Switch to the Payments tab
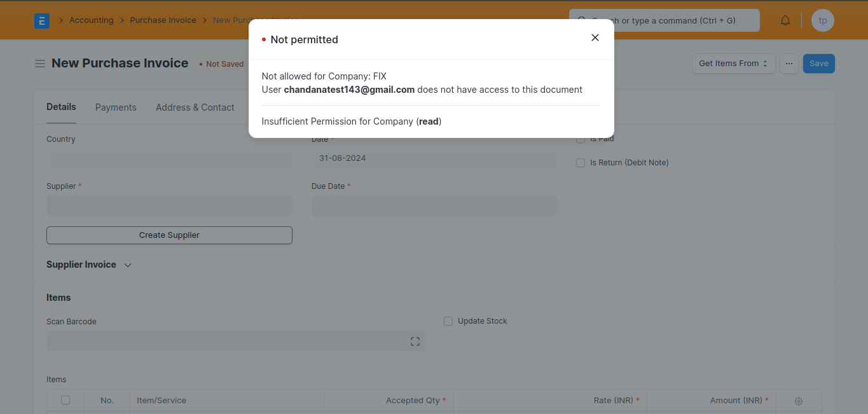The image size is (868, 414). [x=116, y=107]
